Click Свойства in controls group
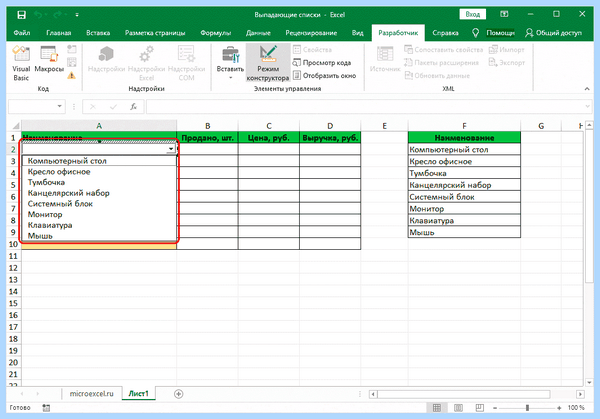This screenshot has width=600, height=419. pyautogui.click(x=313, y=50)
